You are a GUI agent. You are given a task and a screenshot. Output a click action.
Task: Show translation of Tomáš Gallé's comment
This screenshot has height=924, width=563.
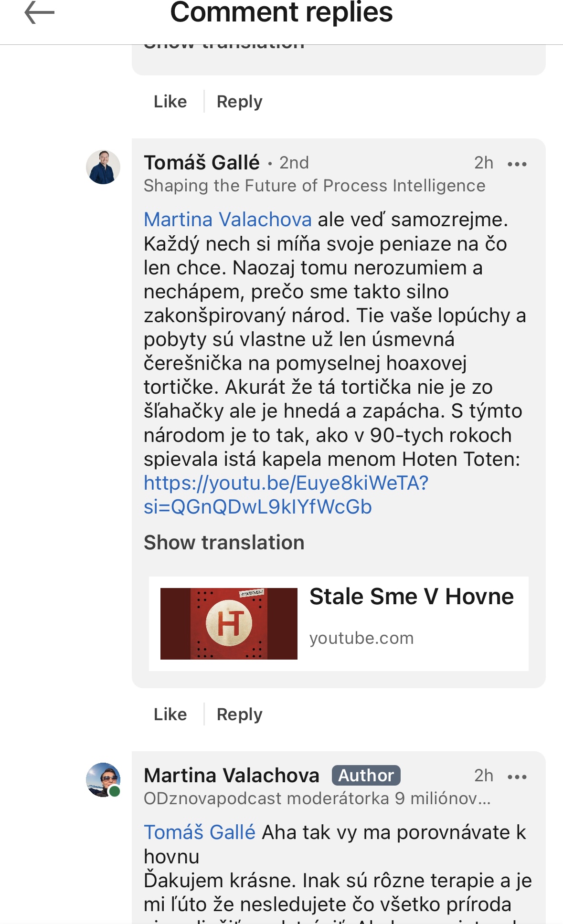[x=224, y=543]
